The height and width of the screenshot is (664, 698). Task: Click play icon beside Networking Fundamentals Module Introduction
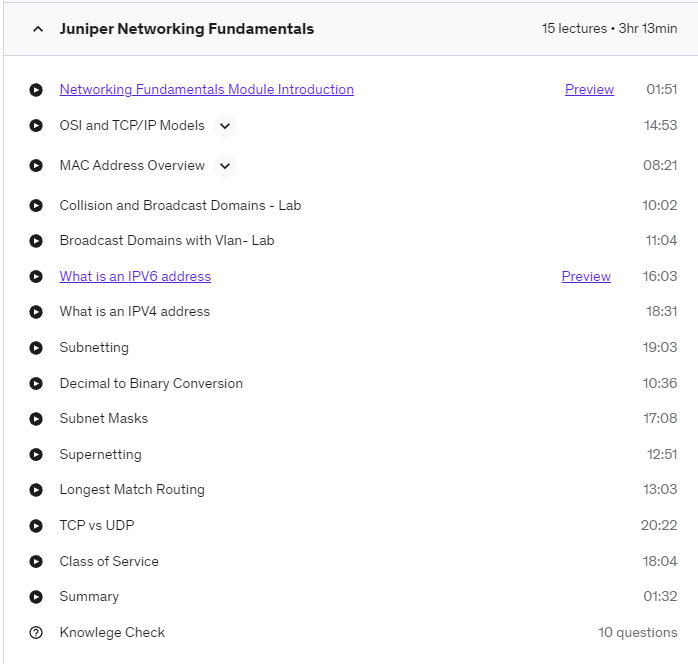pyautogui.click(x=36, y=90)
